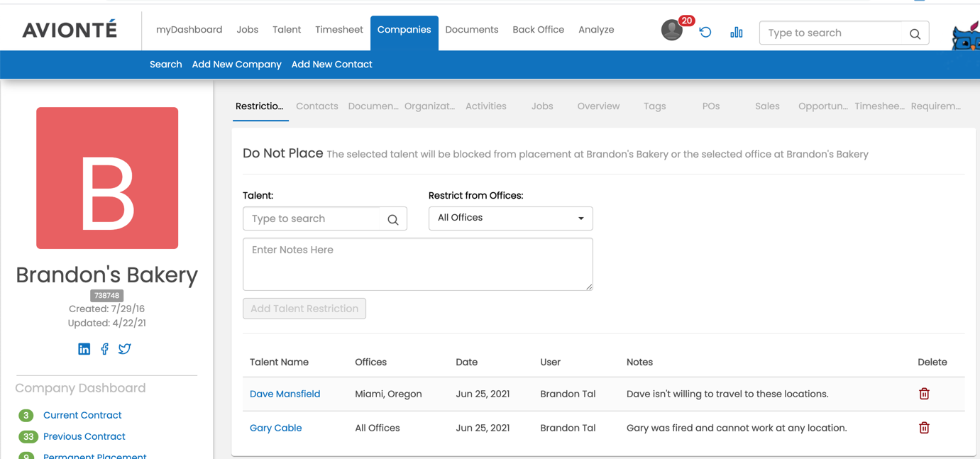980x459 pixels.
Task: Switch to the Activities tab
Action: (486, 106)
